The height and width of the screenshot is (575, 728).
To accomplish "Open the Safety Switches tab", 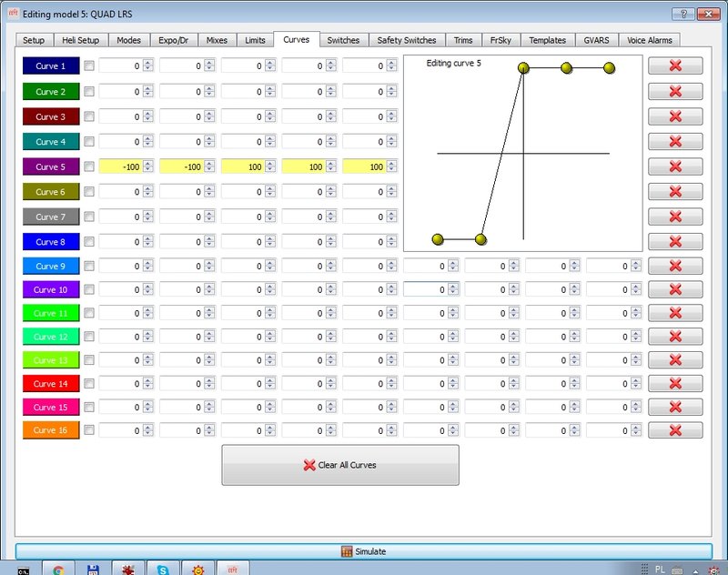I will tap(406, 40).
